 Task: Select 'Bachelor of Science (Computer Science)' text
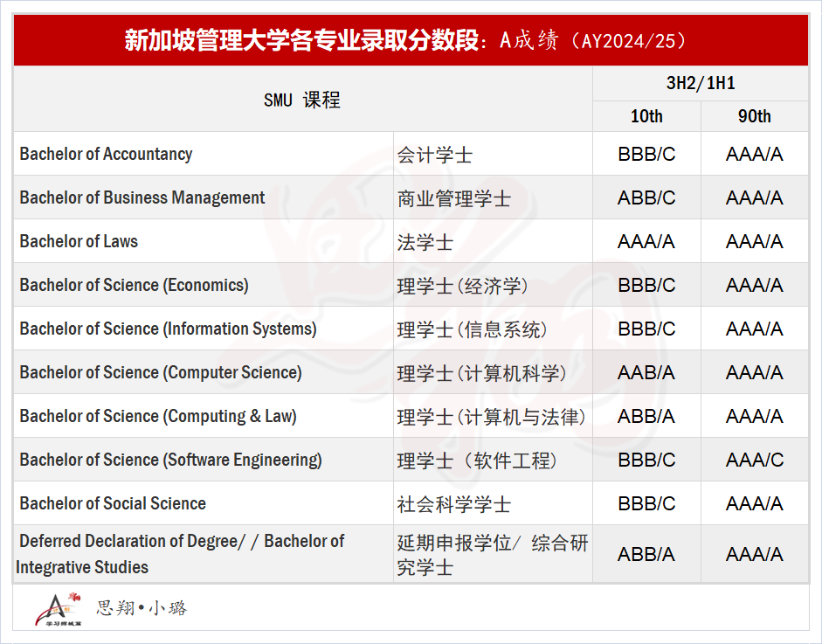pyautogui.click(x=161, y=372)
